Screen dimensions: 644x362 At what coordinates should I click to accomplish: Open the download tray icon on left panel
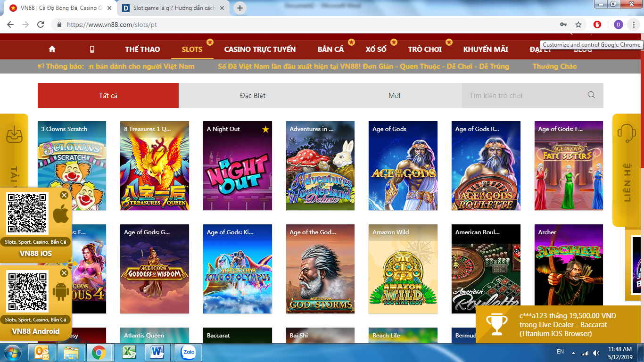pos(14,135)
